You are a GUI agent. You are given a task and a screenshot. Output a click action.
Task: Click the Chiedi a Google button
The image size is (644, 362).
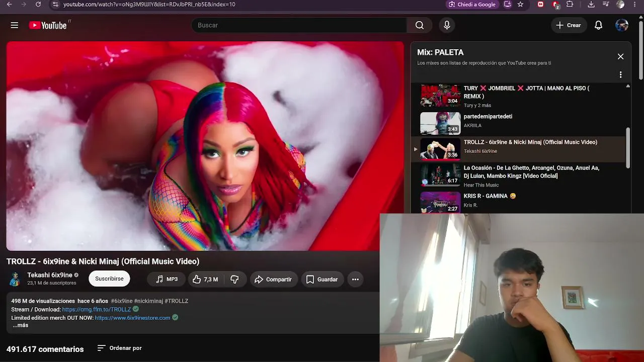tap(472, 5)
